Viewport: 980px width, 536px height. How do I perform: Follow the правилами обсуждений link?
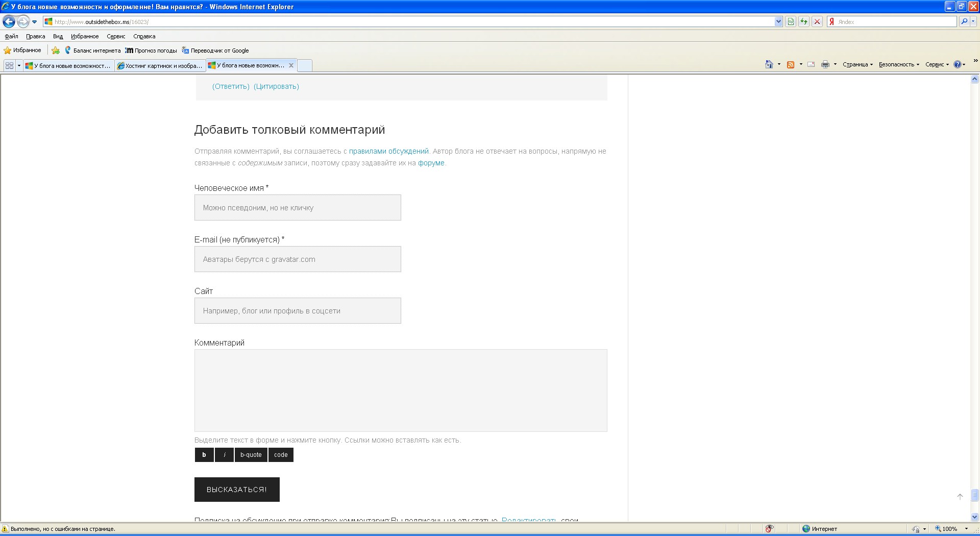click(388, 151)
